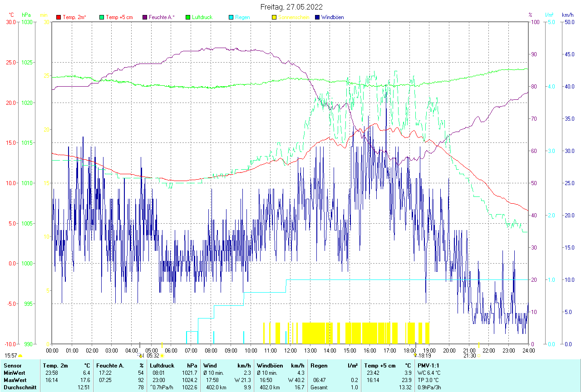
Task: Click the max wind value 'W 21.3'
Action: click(x=243, y=380)
